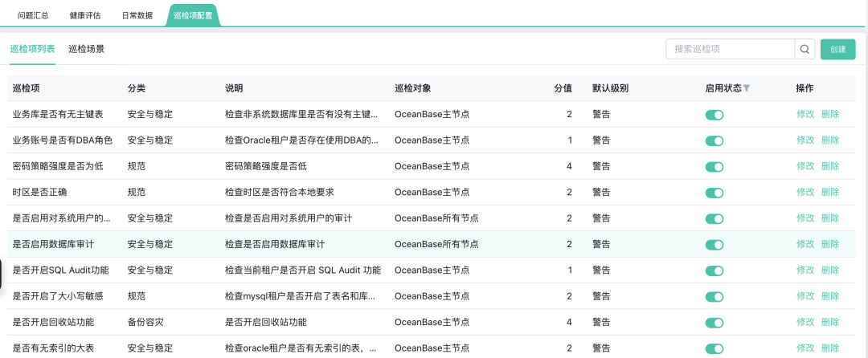The image size is (868, 358).
Task: Delete the 业务库是否有无主键表 item
Action: 830,114
